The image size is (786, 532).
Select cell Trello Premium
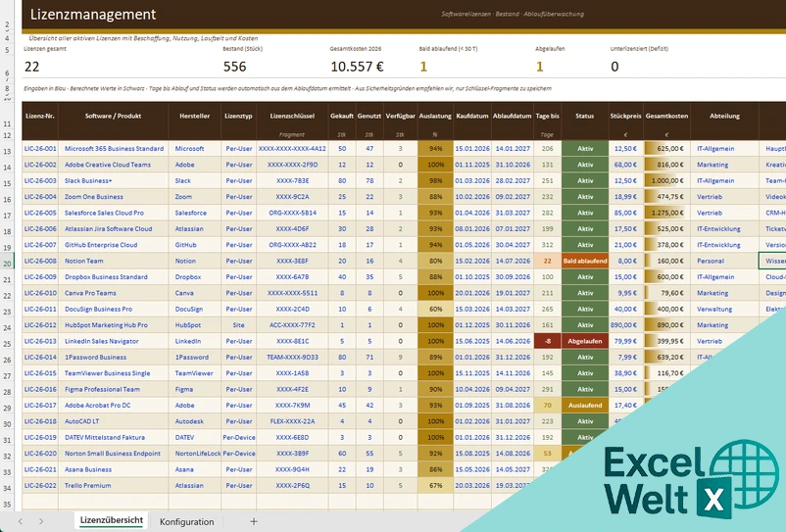pyautogui.click(x=114, y=485)
